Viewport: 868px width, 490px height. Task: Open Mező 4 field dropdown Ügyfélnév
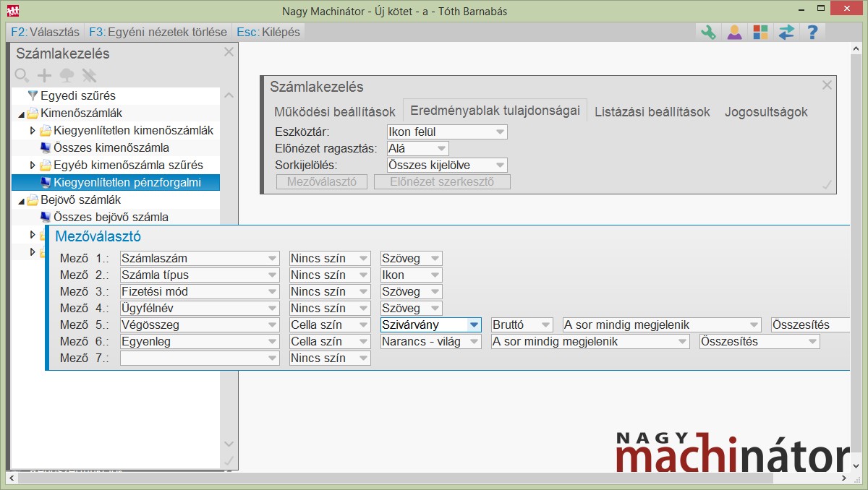200,308
